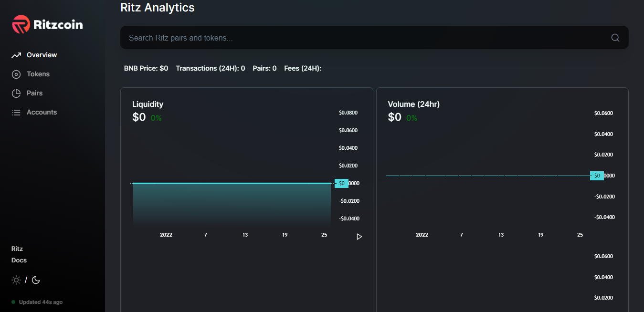
Task: Open the Accounts section
Action: point(42,112)
